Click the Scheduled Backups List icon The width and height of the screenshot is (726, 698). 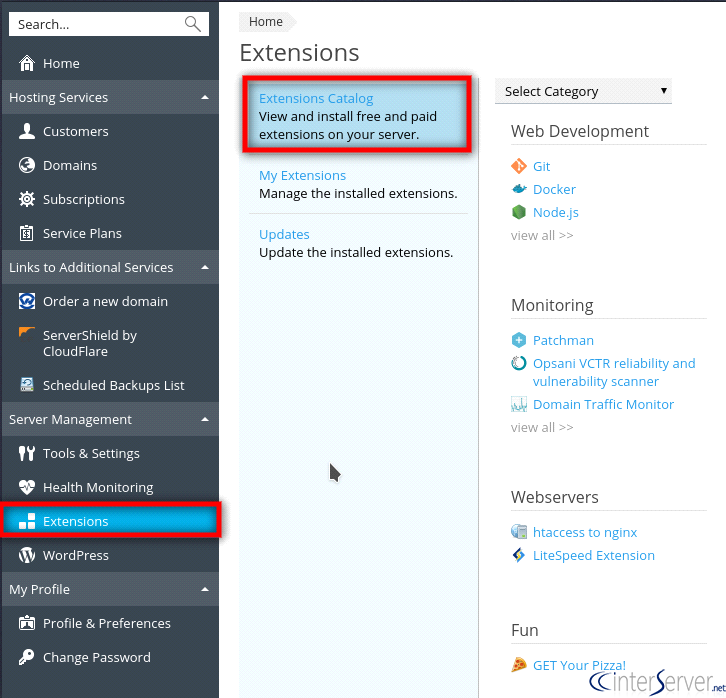pos(27,385)
